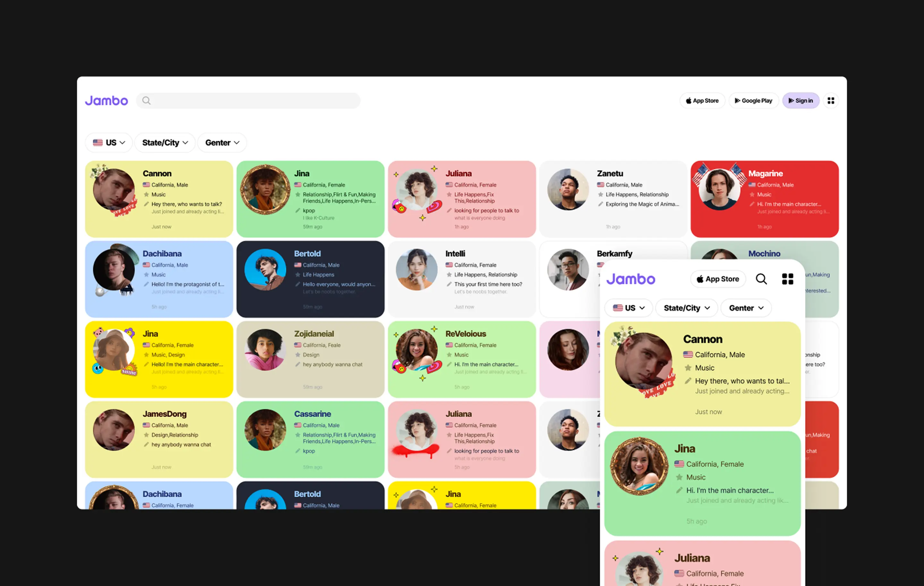This screenshot has width=924, height=586.
Task: Click Jina's gold-framed avatar on green card
Action: pyautogui.click(x=265, y=189)
